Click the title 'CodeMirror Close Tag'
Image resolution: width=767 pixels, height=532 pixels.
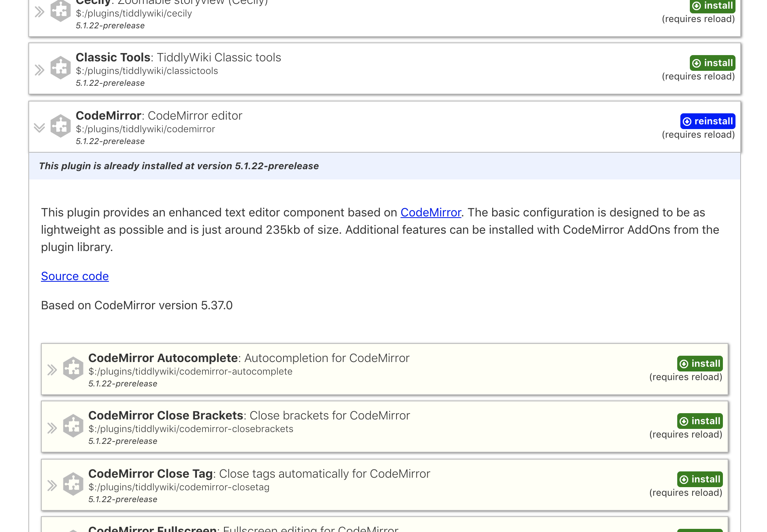pyautogui.click(x=150, y=474)
